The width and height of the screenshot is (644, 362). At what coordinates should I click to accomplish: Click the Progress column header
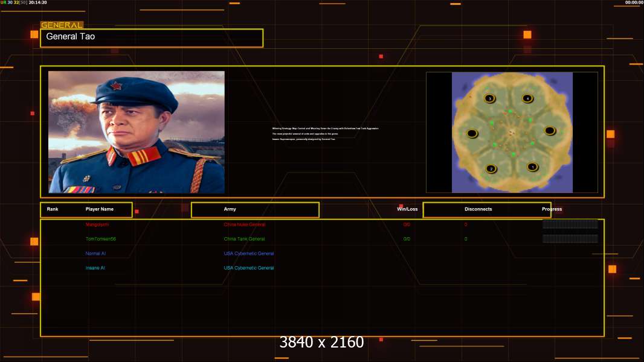click(x=552, y=209)
